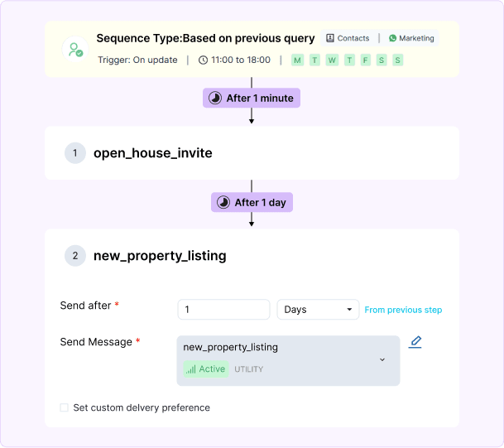Toggle the Monday day chip
Screen dimensions: 504x448
[x=296, y=60]
